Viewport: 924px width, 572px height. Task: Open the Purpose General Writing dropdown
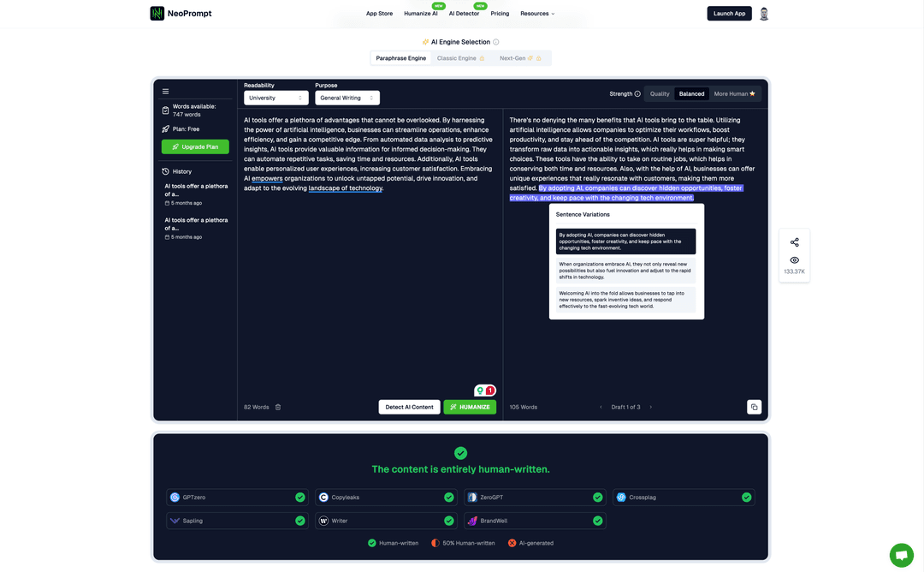point(346,98)
